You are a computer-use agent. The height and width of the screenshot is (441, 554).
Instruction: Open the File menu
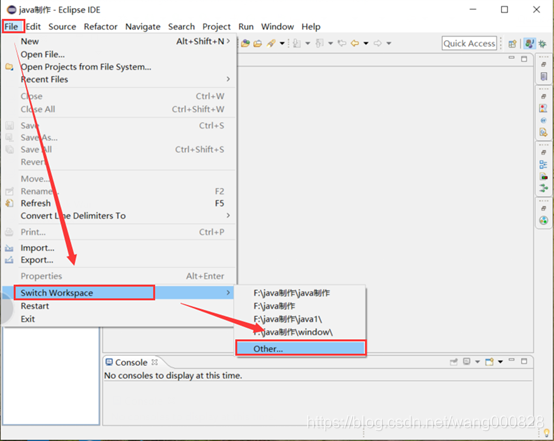pyautogui.click(x=11, y=27)
